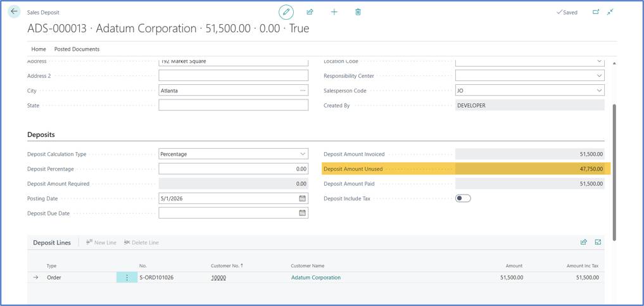
Task: Click the Deposit Percentage field
Action: [233, 169]
